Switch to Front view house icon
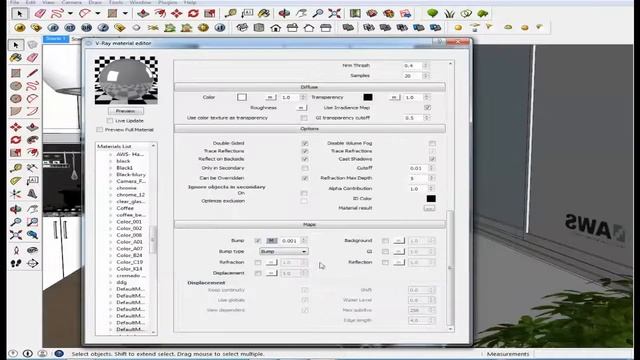The width and height of the screenshot is (640, 360). click(276, 28)
